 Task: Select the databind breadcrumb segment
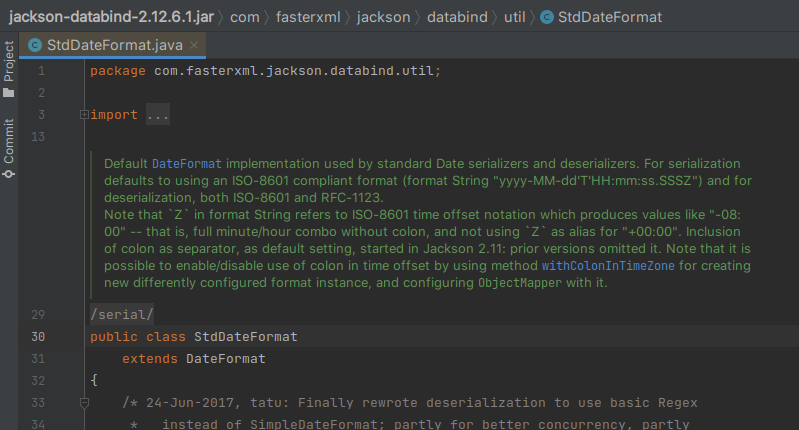(x=457, y=17)
